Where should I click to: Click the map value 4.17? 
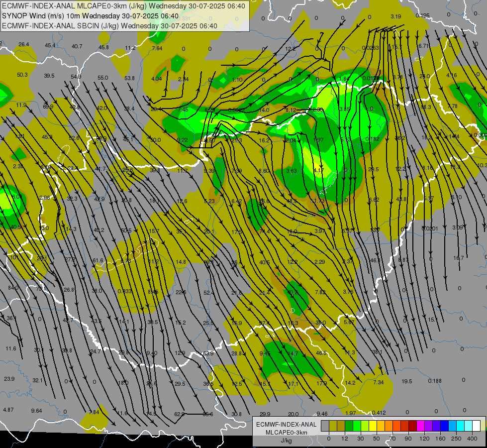[319, 170]
